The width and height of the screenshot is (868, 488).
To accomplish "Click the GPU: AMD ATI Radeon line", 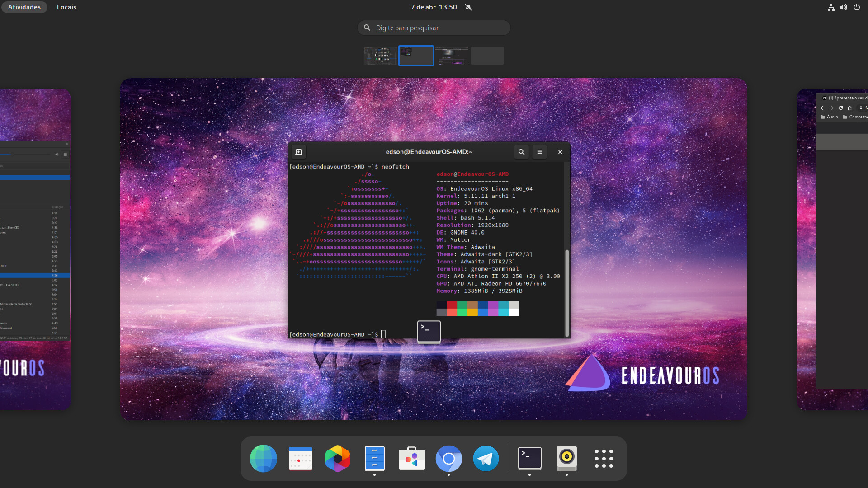I will tap(491, 284).
